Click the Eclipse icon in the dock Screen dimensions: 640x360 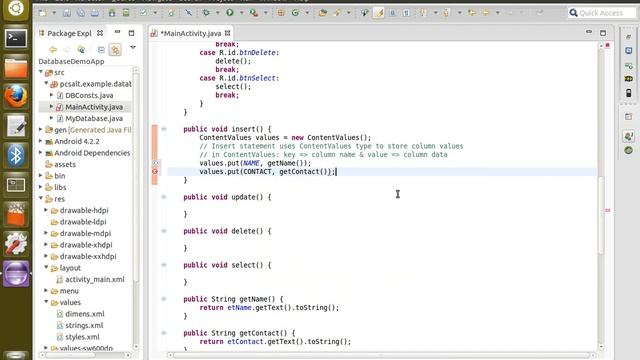[16, 273]
